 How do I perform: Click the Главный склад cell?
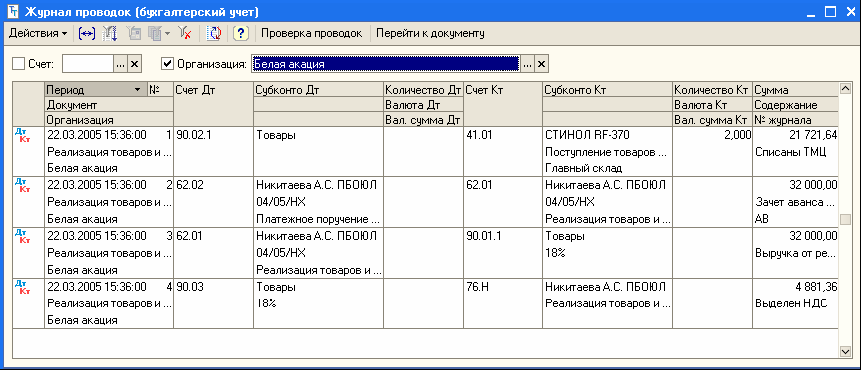coord(607,168)
